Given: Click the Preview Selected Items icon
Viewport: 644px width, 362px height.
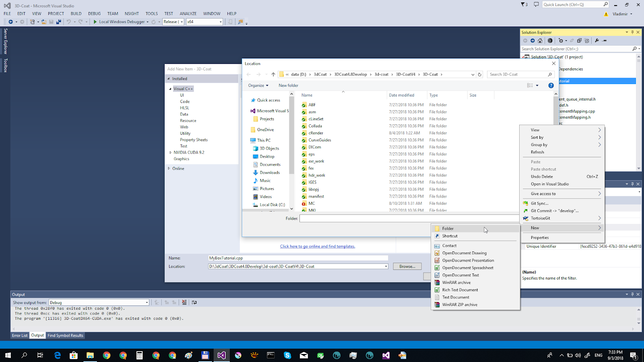Looking at the screenshot, I should point(604,41).
